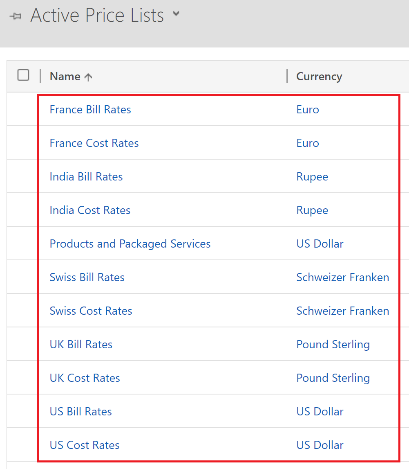Toggle the select-all rows checkbox
This screenshot has height=469, width=409.
pyautogui.click(x=23, y=75)
